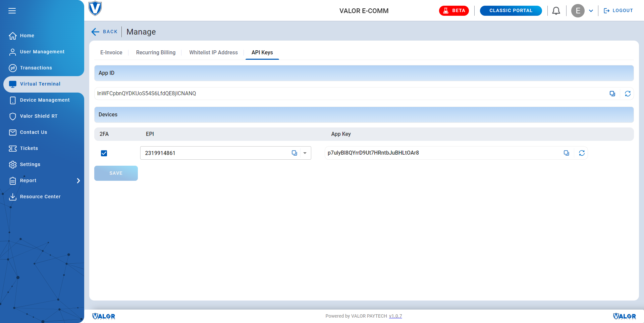Click the back arrow icon
Screen dimensions: 644x323
point(95,32)
